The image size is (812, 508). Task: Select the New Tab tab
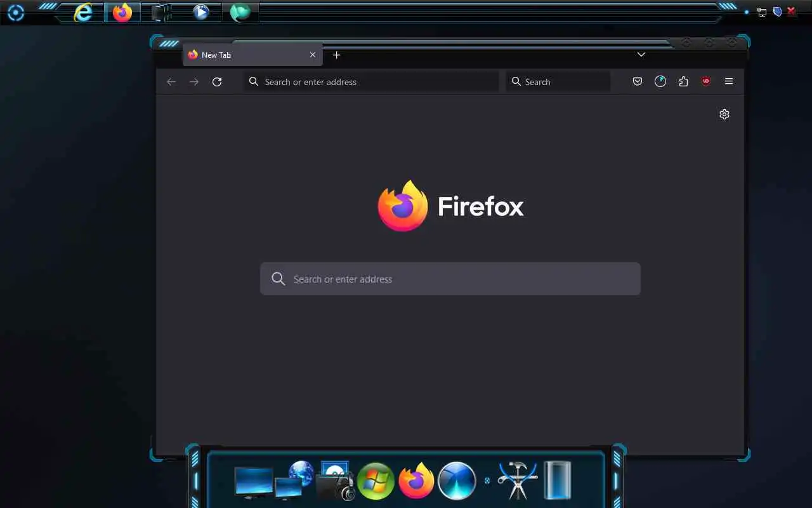point(252,55)
